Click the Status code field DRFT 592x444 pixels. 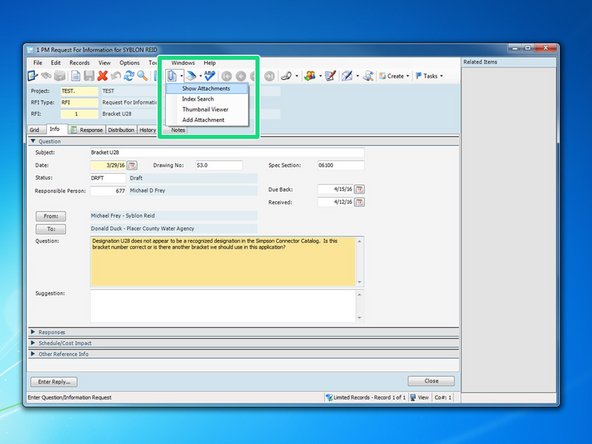click(x=108, y=178)
